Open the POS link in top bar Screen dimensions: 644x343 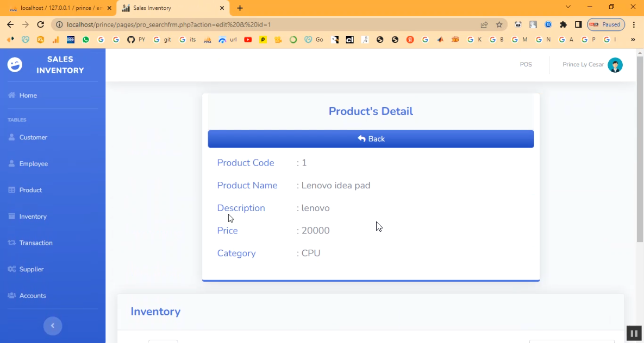(526, 65)
